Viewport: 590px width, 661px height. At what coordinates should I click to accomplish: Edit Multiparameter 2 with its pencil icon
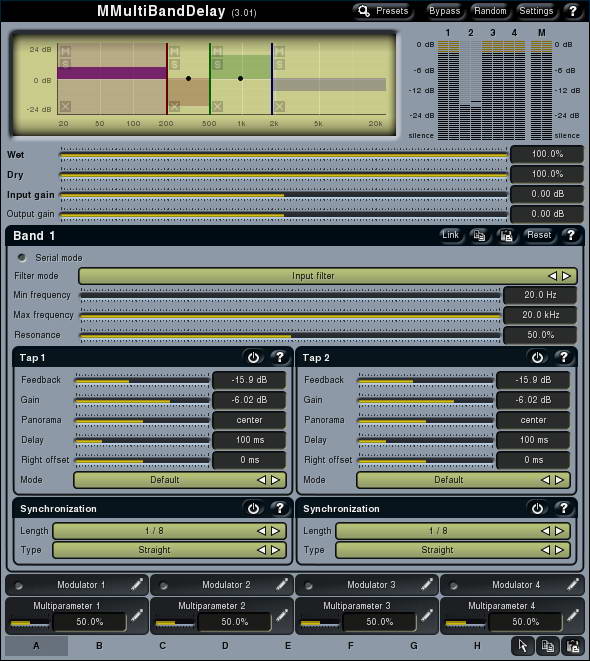282,616
